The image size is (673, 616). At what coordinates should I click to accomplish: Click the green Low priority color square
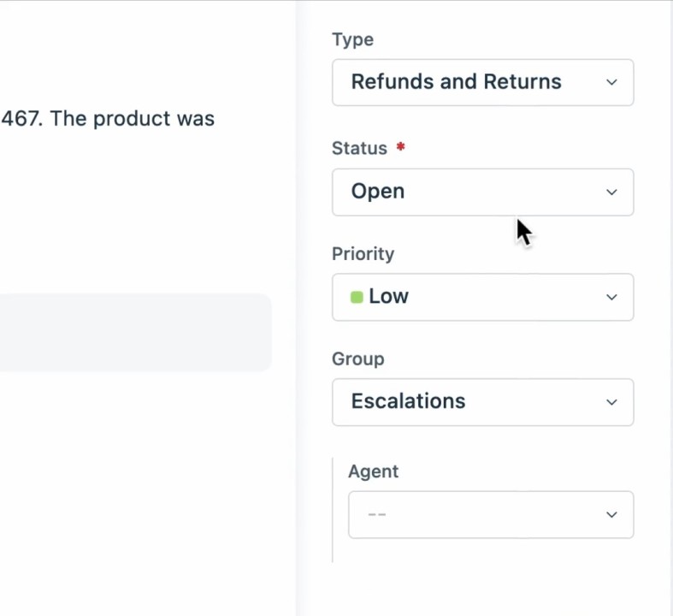coord(357,297)
